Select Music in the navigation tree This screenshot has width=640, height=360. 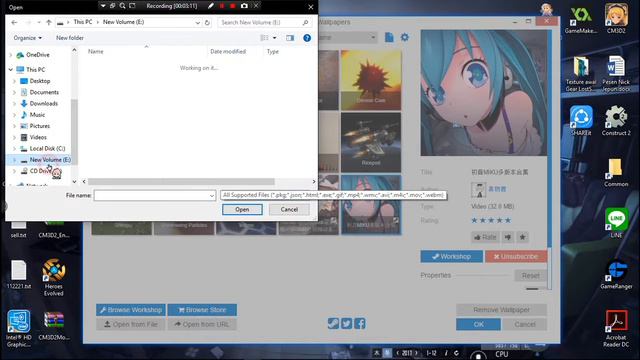point(37,115)
